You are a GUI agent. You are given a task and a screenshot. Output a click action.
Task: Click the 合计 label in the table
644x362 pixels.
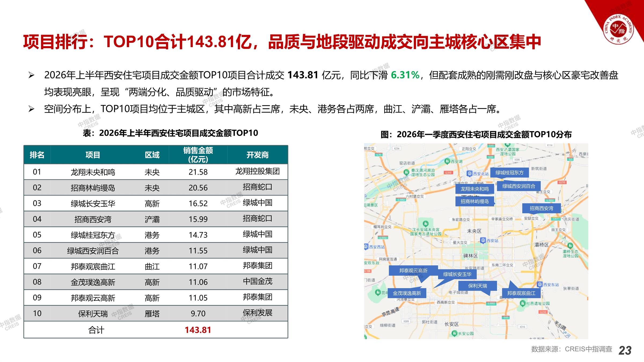tap(96, 330)
